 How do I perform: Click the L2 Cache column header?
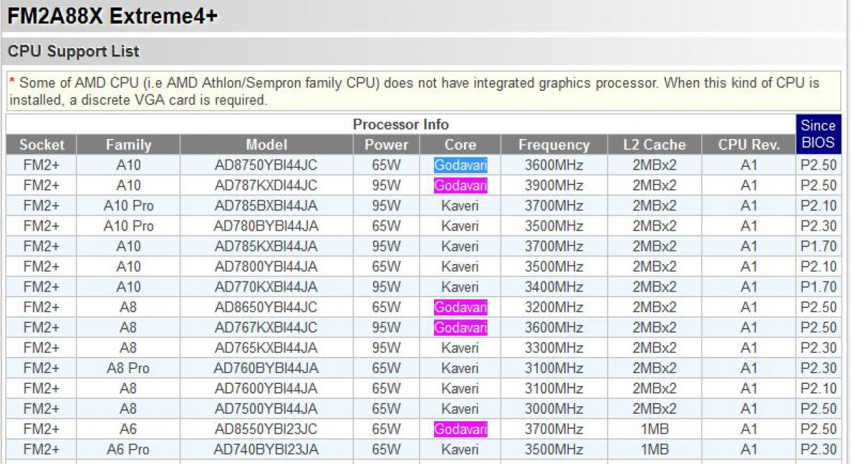[654, 144]
